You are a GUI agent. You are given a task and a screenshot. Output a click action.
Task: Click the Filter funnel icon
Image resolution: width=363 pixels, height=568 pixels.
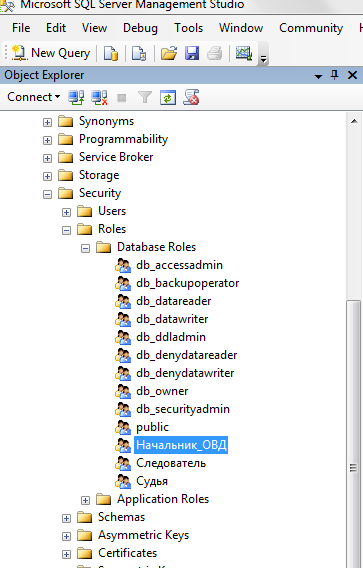click(145, 97)
